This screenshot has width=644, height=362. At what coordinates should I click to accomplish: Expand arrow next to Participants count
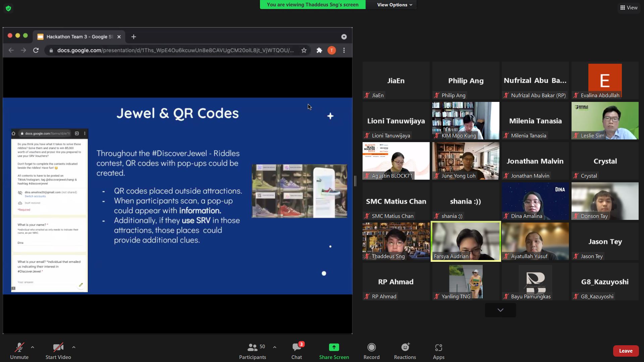pyautogui.click(x=275, y=347)
